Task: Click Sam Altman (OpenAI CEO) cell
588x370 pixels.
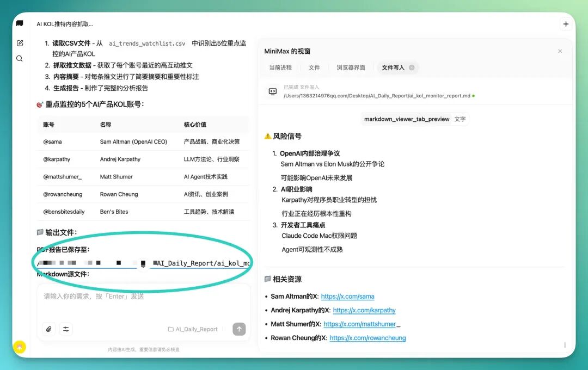Action: (x=133, y=141)
